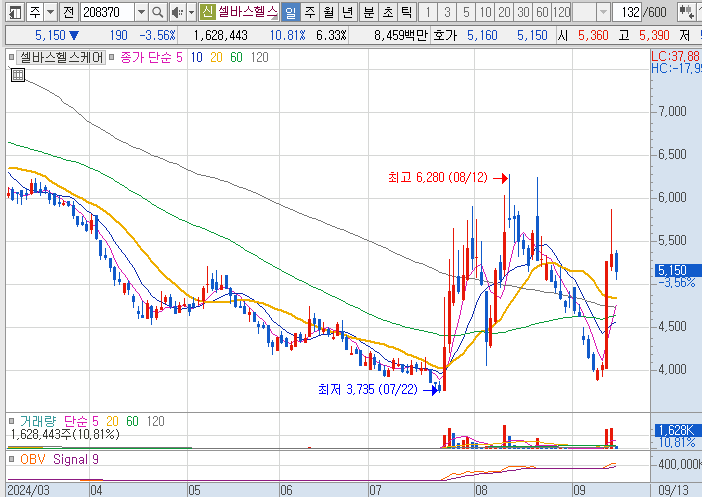Click the stock code field 208370

(107, 12)
